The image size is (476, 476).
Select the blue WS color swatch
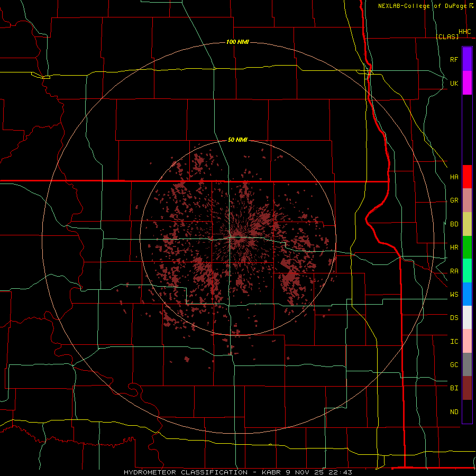click(467, 294)
